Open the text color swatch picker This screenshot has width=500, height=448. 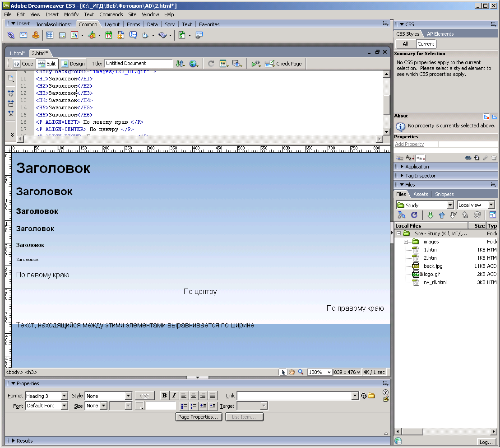point(140,406)
